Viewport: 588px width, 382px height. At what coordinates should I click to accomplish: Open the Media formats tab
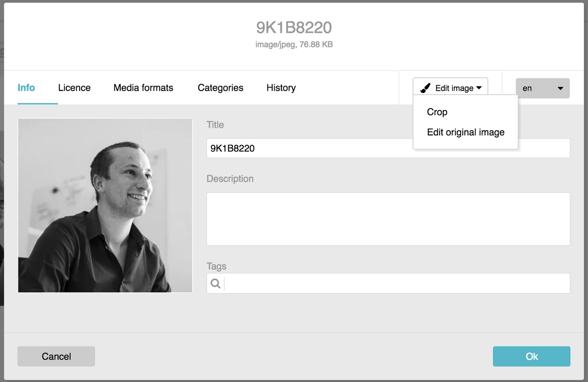143,87
